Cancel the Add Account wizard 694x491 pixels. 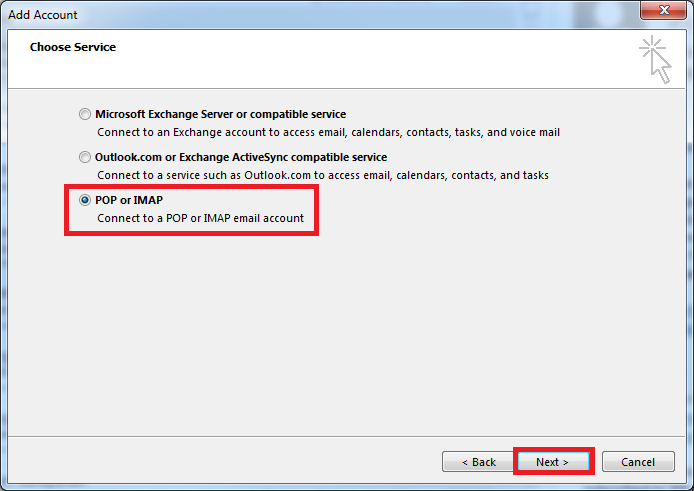[x=638, y=462]
